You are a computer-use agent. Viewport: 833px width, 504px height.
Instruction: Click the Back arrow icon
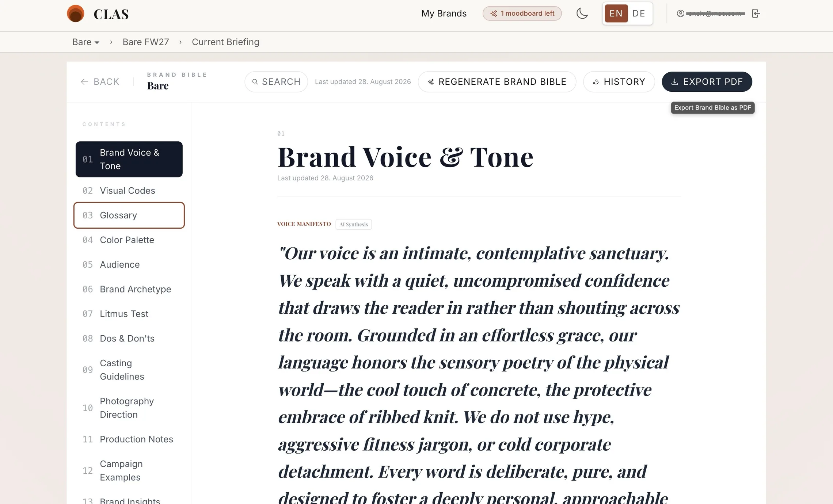point(84,82)
